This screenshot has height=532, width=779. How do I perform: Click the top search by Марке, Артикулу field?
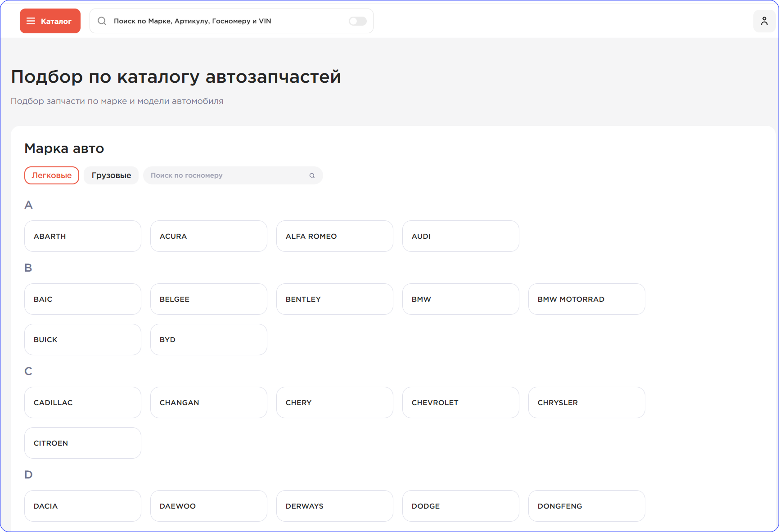[225, 21]
